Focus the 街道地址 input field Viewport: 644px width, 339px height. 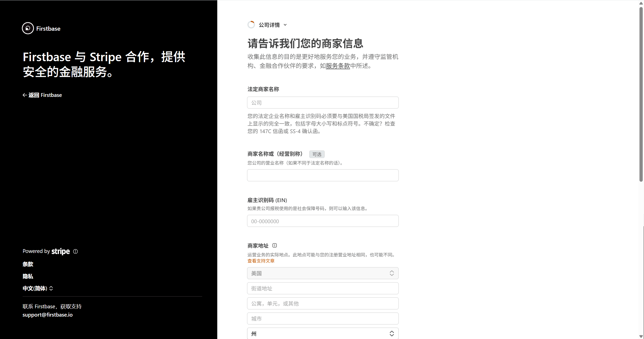323,288
